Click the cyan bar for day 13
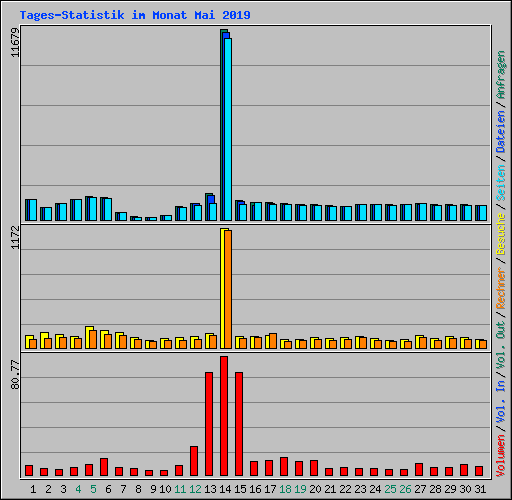 point(213,212)
